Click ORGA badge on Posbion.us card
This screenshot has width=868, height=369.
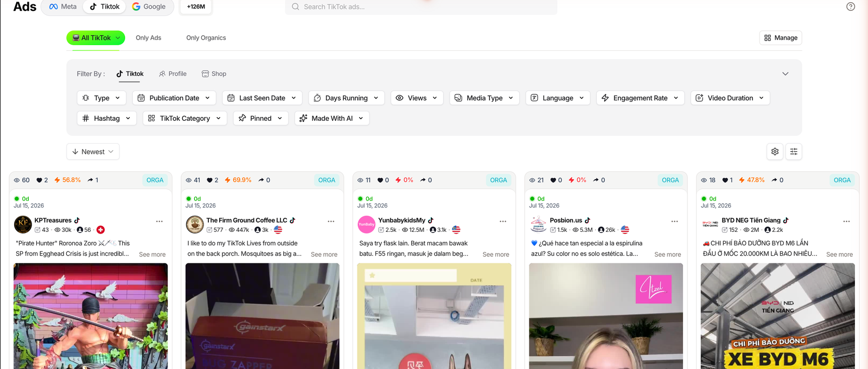click(670, 180)
